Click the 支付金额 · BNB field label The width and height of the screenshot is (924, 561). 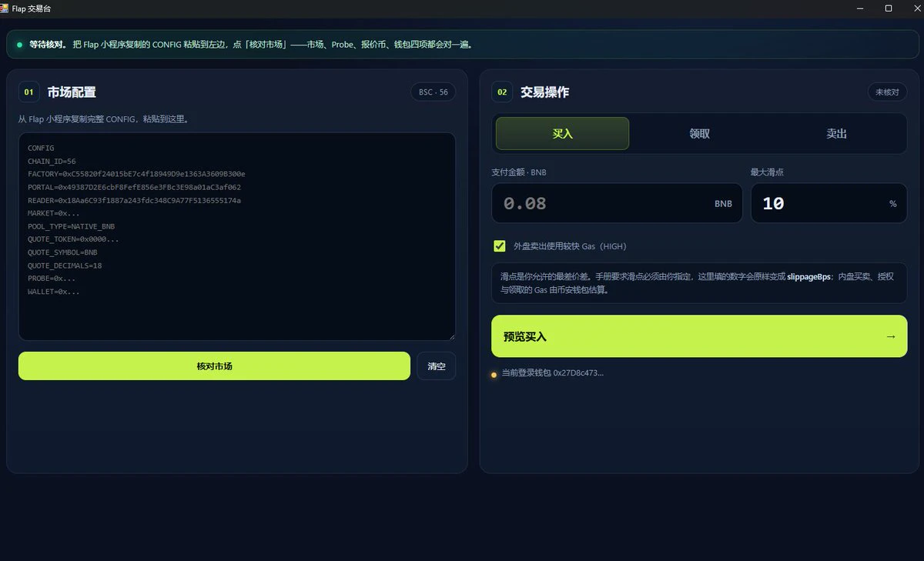point(518,172)
